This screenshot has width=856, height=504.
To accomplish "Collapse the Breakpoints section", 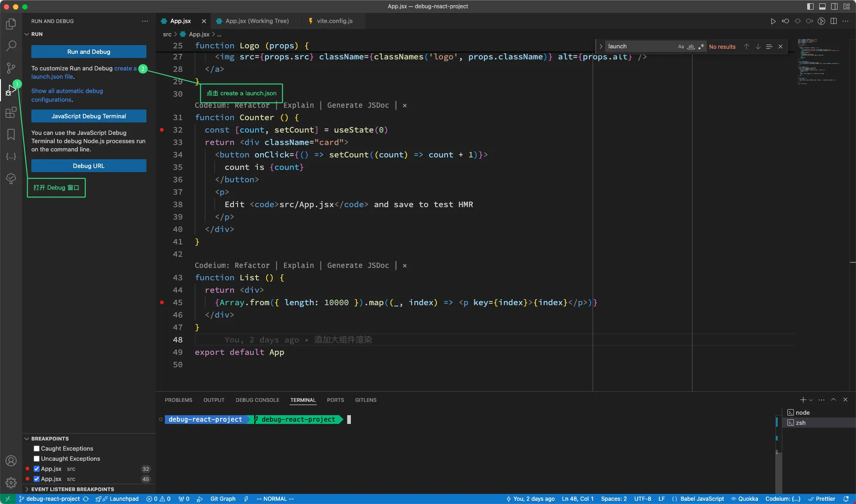I will click(x=50, y=439).
